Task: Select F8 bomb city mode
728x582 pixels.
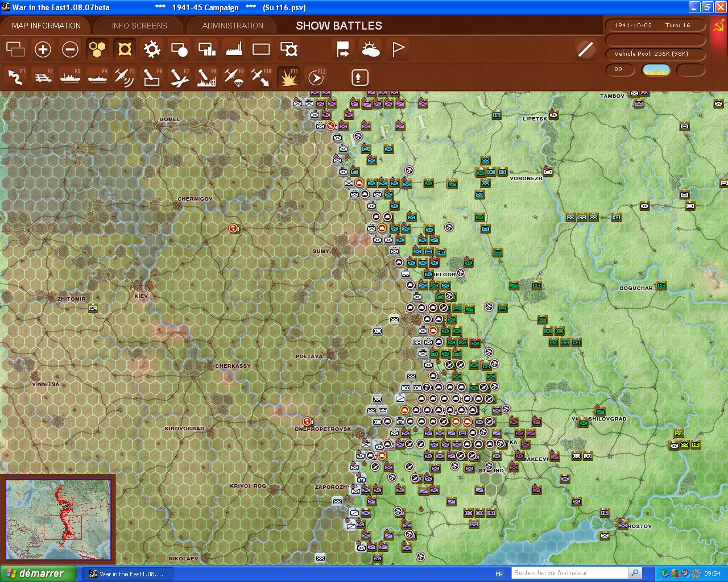Action: coord(206,77)
